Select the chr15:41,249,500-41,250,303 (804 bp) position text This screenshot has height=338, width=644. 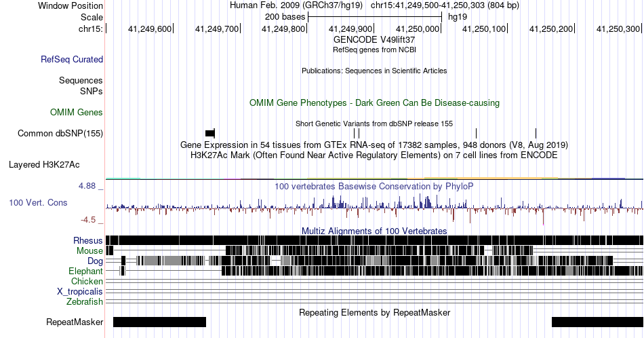pyautogui.click(x=445, y=5)
